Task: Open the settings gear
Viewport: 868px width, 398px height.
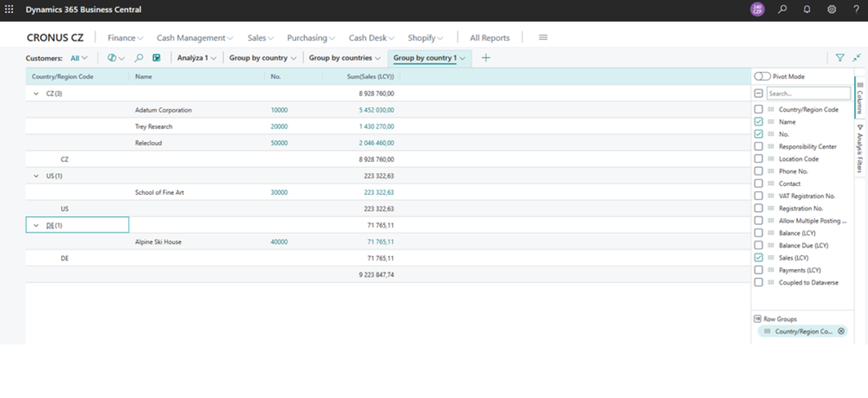Action: click(832, 9)
